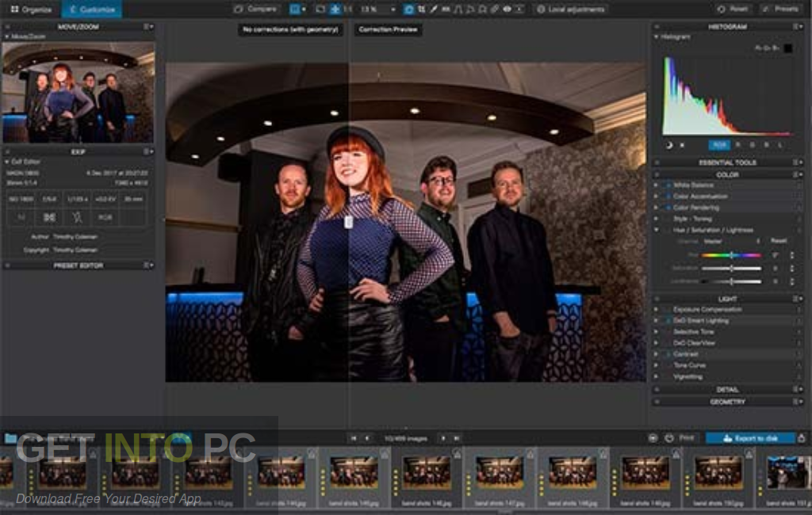Open the COLOR palette menu icon

pos(798,175)
